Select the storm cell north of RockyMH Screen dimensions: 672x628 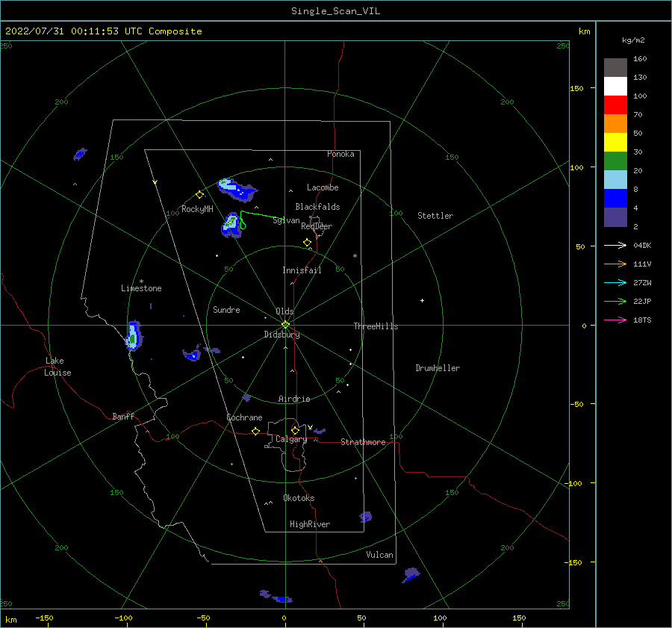click(x=237, y=190)
